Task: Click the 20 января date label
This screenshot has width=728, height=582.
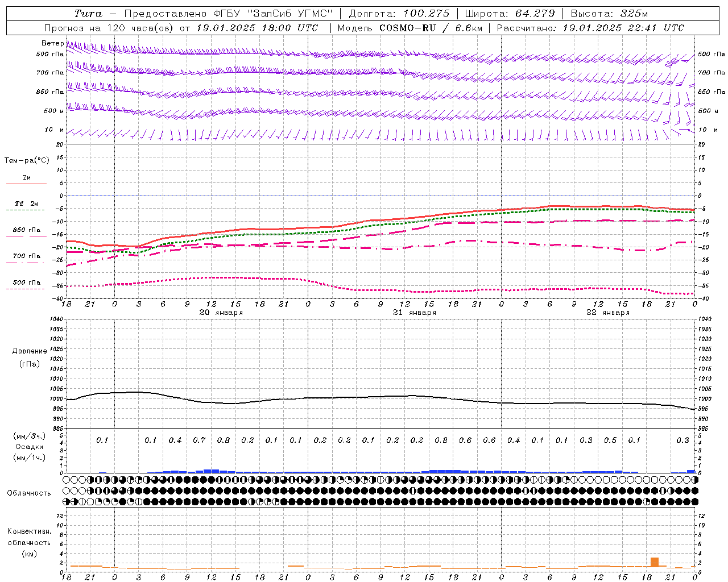Action: coord(221,313)
